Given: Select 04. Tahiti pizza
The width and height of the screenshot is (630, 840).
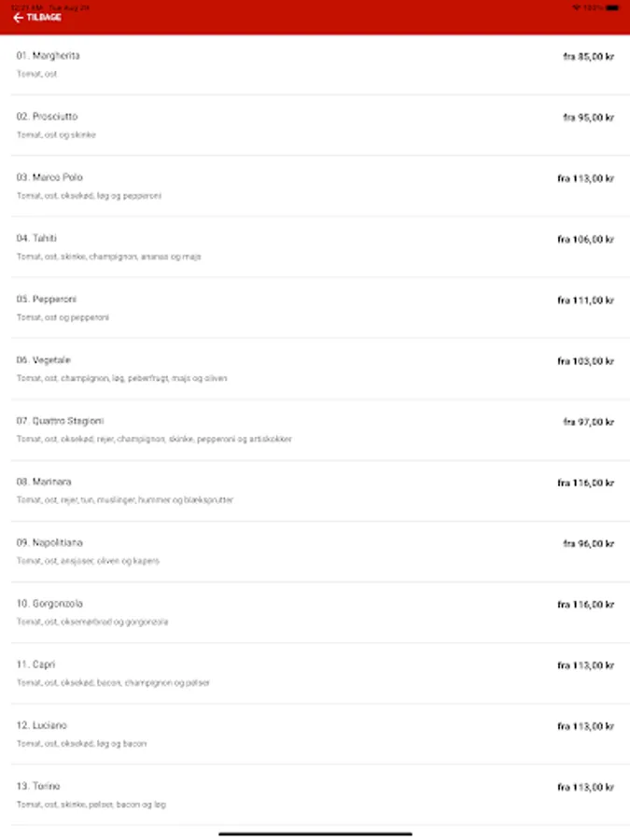Looking at the screenshot, I should pyautogui.click(x=36, y=238).
